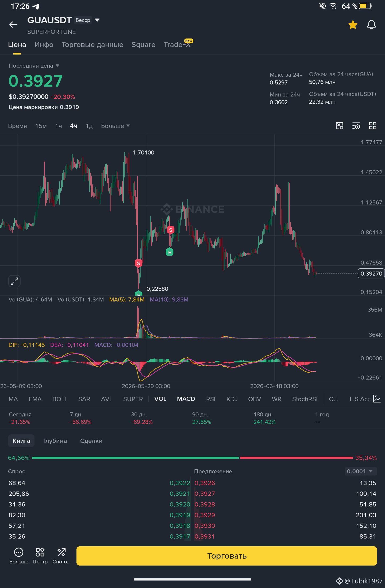Tap the 30 дн. performance value -69.28%
The width and height of the screenshot is (385, 588).
pyautogui.click(x=142, y=422)
